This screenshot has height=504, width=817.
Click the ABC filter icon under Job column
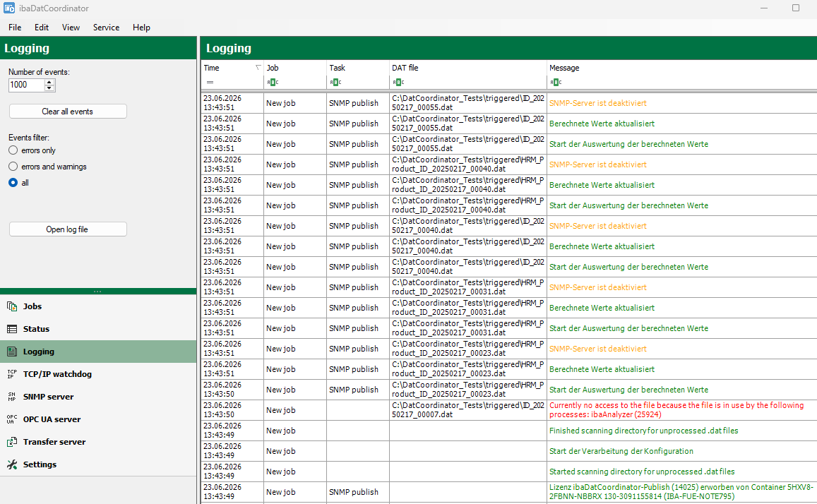click(x=273, y=83)
